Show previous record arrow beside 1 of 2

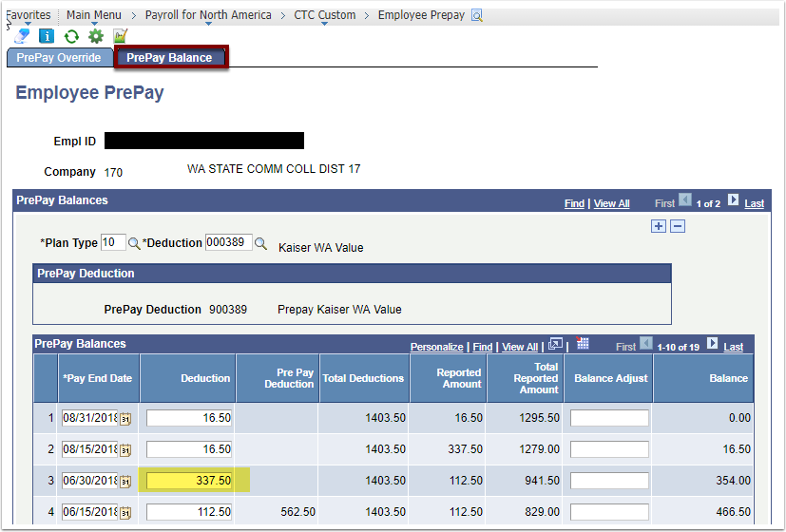(685, 199)
